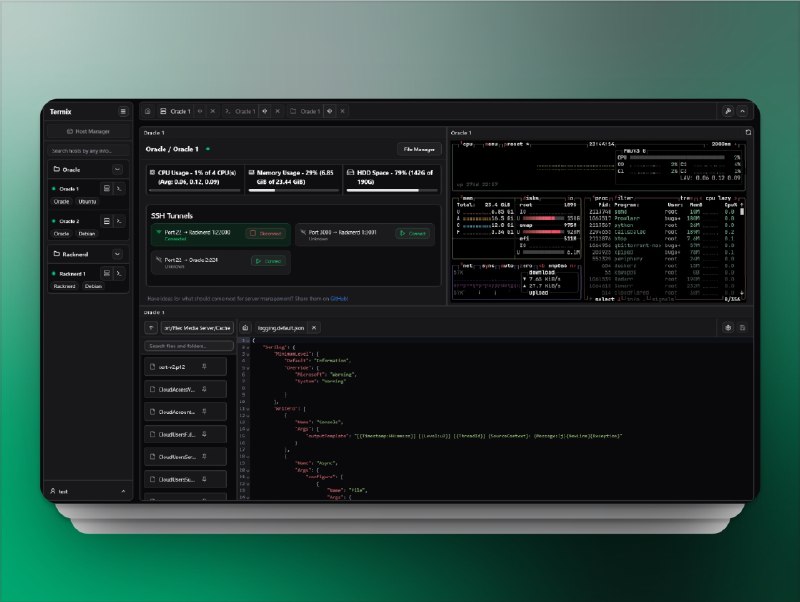Image resolution: width=800 pixels, height=602 pixels.
Task: Open the Home tab icon
Action: [x=148, y=111]
